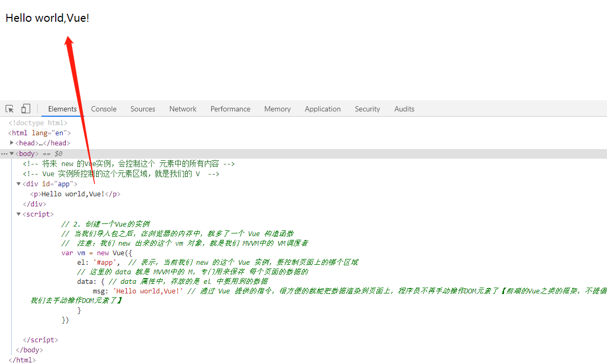This screenshot has width=607, height=364.
Task: Select the closing </html> tag
Action: [x=22, y=360]
